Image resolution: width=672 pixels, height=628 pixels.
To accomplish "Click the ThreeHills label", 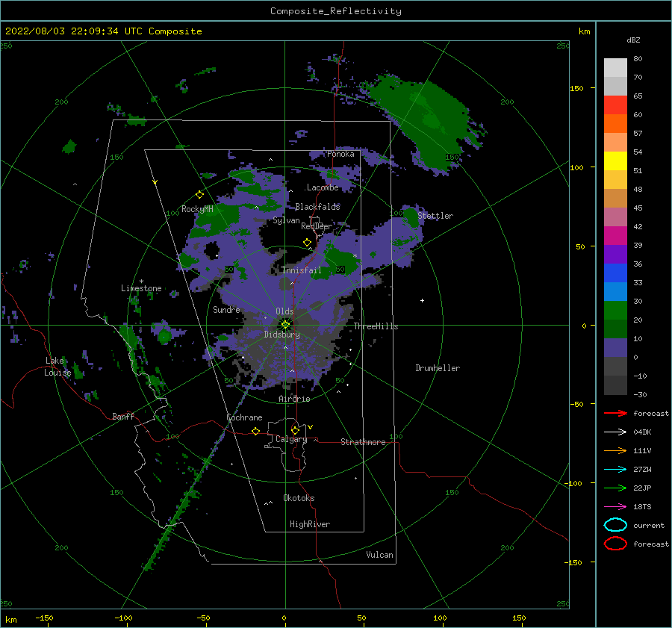I will click(x=376, y=326).
